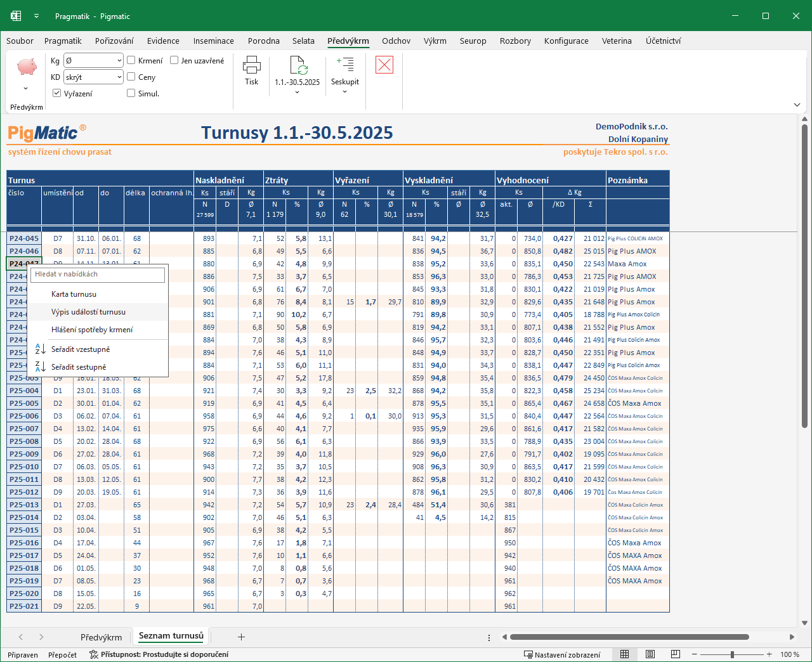
Task: Switch to the Předvýkrm sheet tab
Action: coord(101,637)
